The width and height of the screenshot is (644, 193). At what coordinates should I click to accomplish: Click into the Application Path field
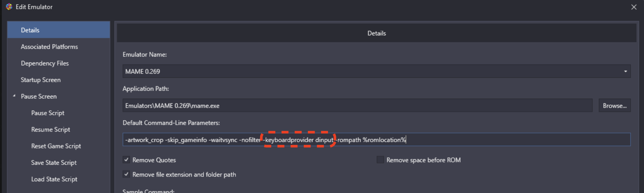click(x=357, y=105)
